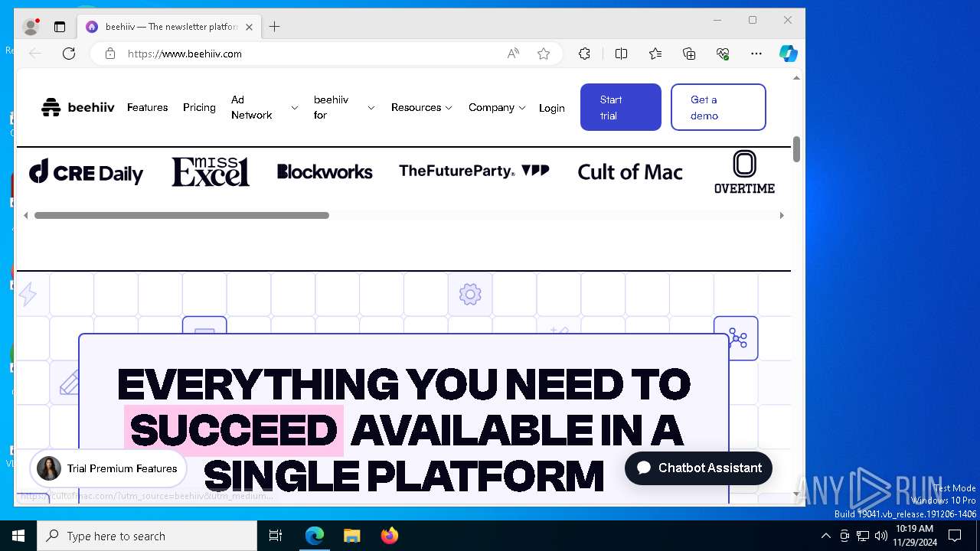Open Trial Premium Features popup
Screen dimensions: 980x551
point(108,468)
